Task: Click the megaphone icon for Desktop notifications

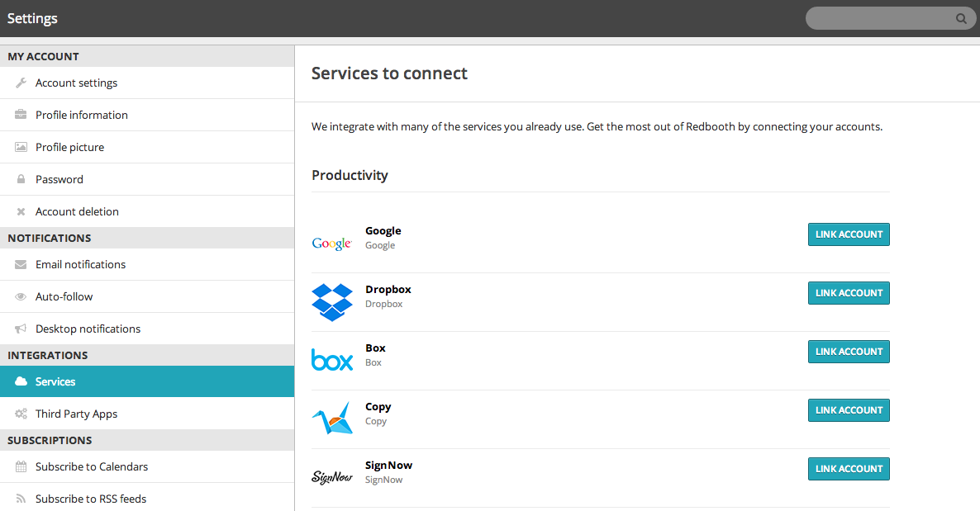Action: point(21,329)
